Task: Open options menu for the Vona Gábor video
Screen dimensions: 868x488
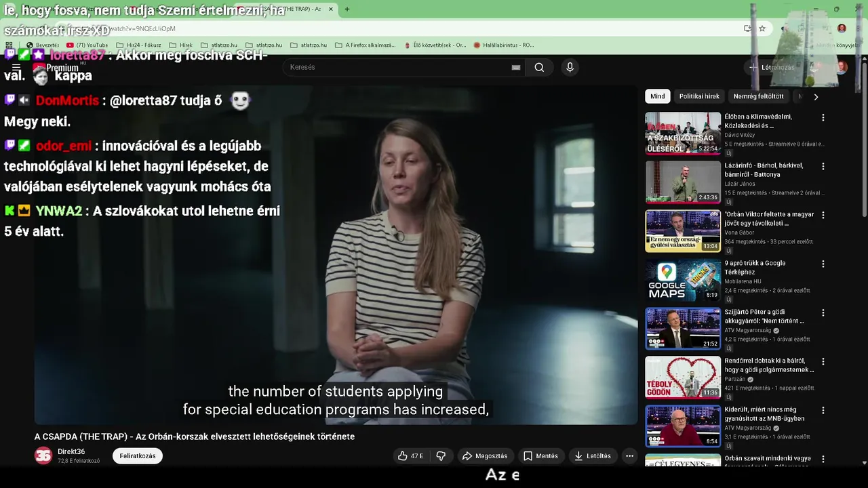Action: pos(823,215)
